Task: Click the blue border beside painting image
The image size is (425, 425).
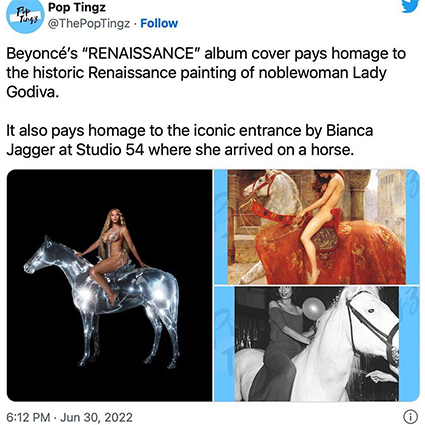Action: point(220,227)
